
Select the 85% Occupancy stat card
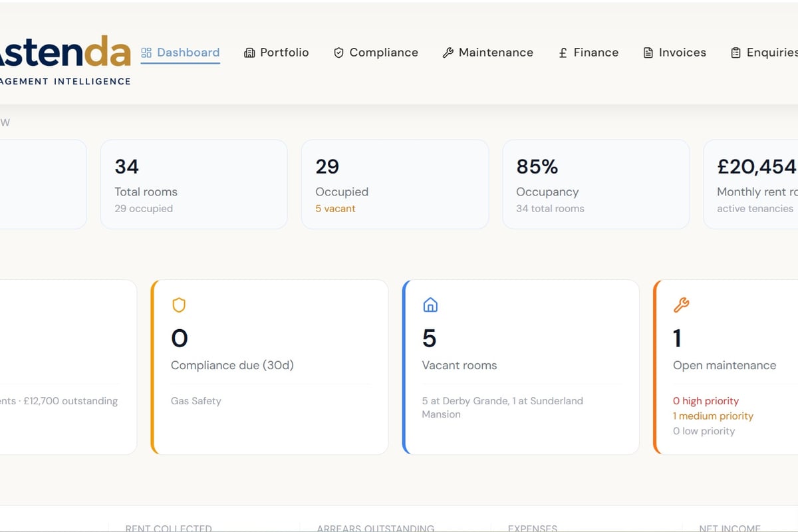(596, 184)
